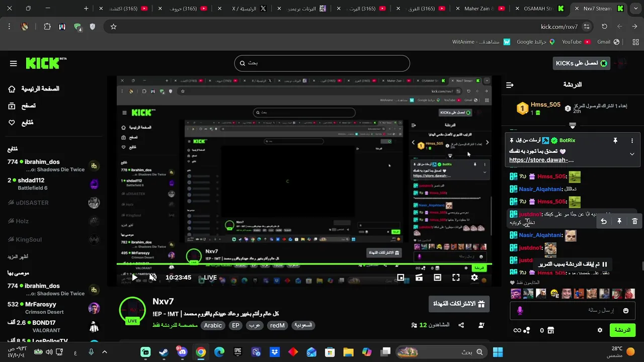This screenshot has width=644, height=362.
Task: Open the Kick shop icon below chat
Action: point(550,330)
